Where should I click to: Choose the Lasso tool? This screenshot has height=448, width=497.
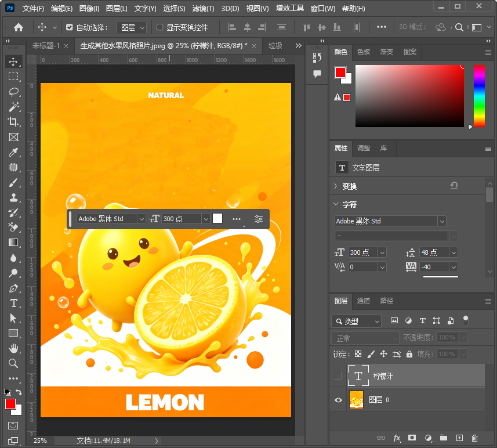click(13, 92)
